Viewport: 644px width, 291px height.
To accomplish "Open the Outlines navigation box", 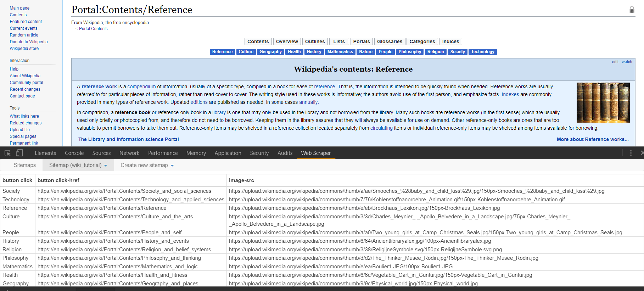I will pos(315,41).
